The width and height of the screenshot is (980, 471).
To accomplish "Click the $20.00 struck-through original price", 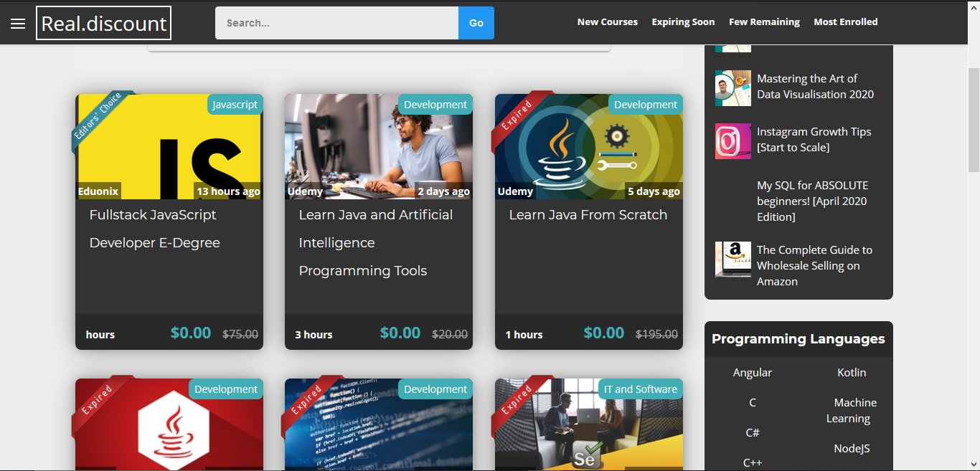I will tap(450, 334).
